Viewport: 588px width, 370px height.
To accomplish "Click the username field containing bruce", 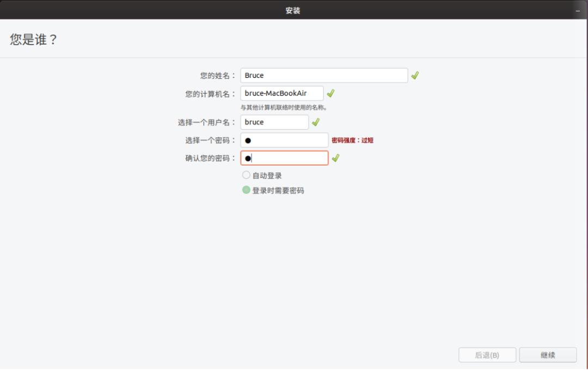I will pos(274,122).
